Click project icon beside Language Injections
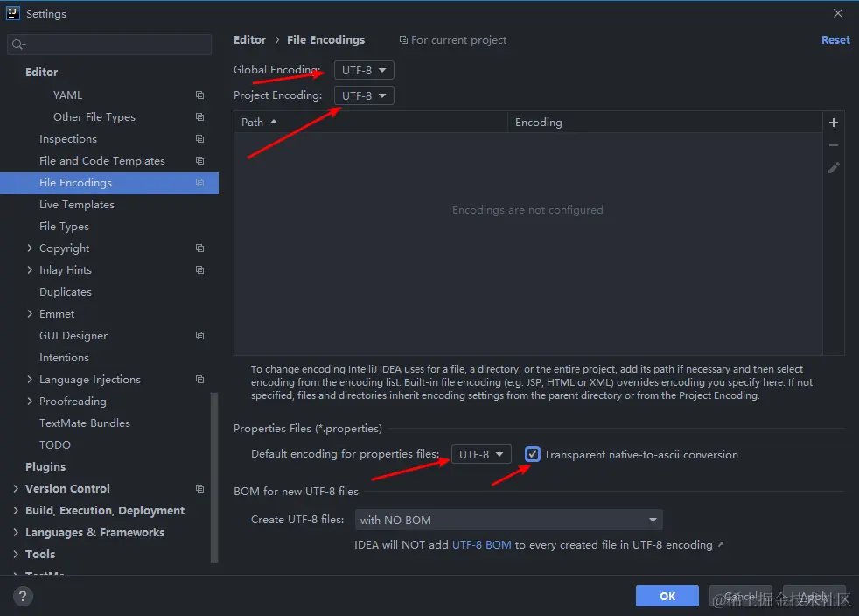This screenshot has height=616, width=859. click(x=200, y=379)
